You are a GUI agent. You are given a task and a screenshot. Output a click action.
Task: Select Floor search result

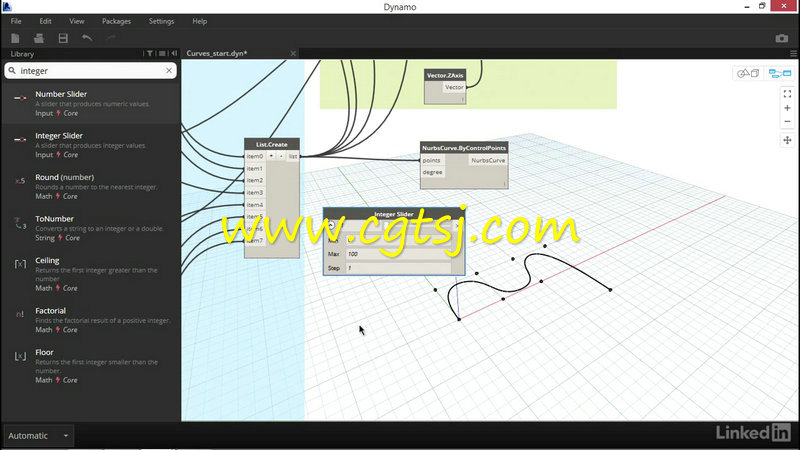point(91,366)
